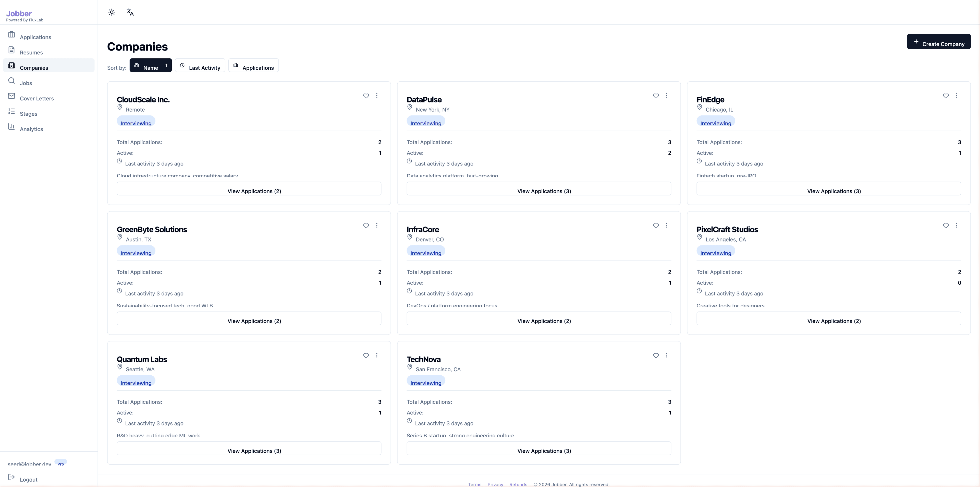980x487 pixels.
Task: Open the Stages list page
Action: [29, 113]
